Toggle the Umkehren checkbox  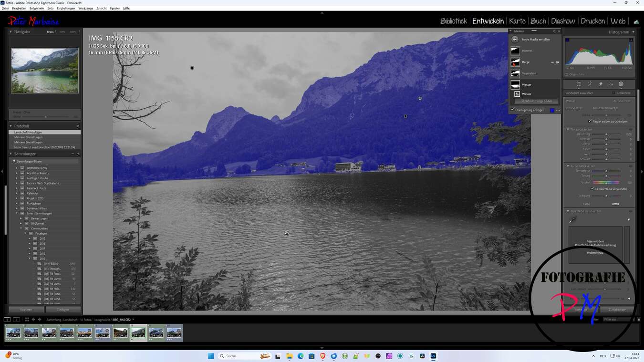coord(614,93)
